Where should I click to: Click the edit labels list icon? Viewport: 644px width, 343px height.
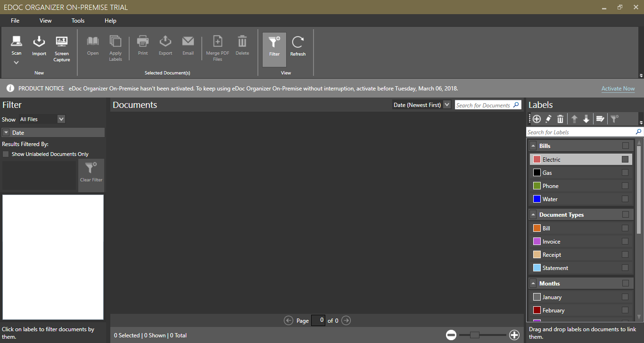pyautogui.click(x=600, y=119)
